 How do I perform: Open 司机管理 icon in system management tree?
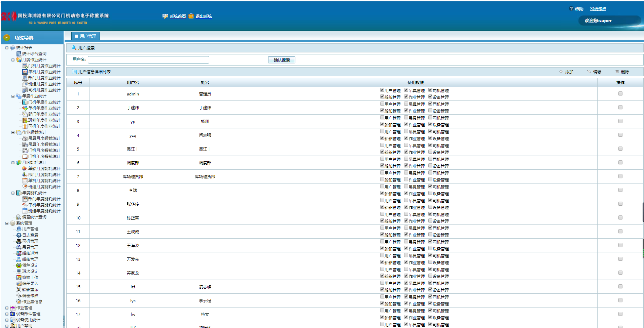click(x=19, y=241)
